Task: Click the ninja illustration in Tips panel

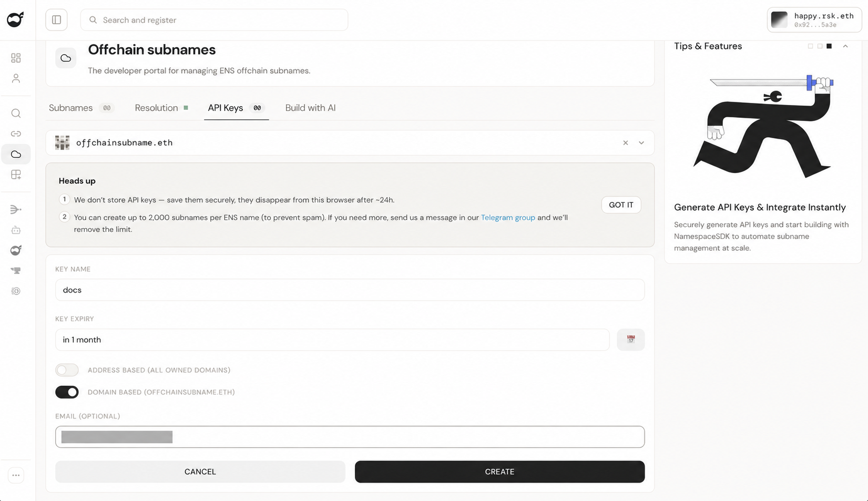Action: [x=763, y=127]
